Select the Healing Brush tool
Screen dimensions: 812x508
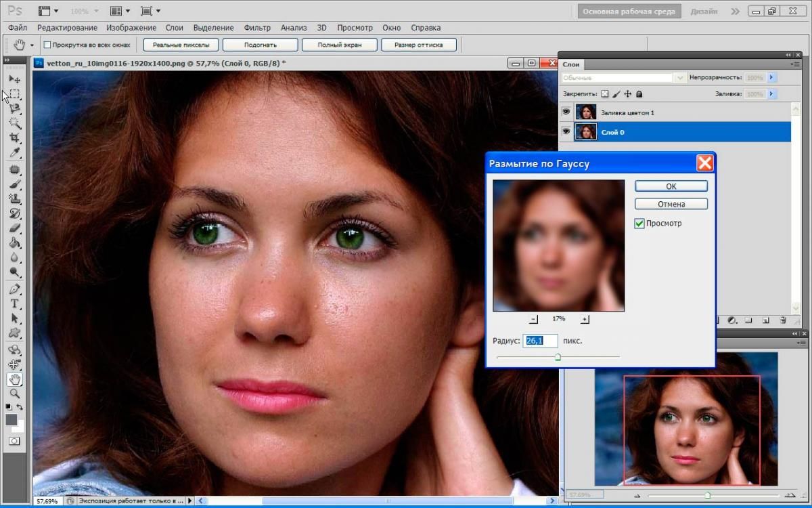click(14, 169)
